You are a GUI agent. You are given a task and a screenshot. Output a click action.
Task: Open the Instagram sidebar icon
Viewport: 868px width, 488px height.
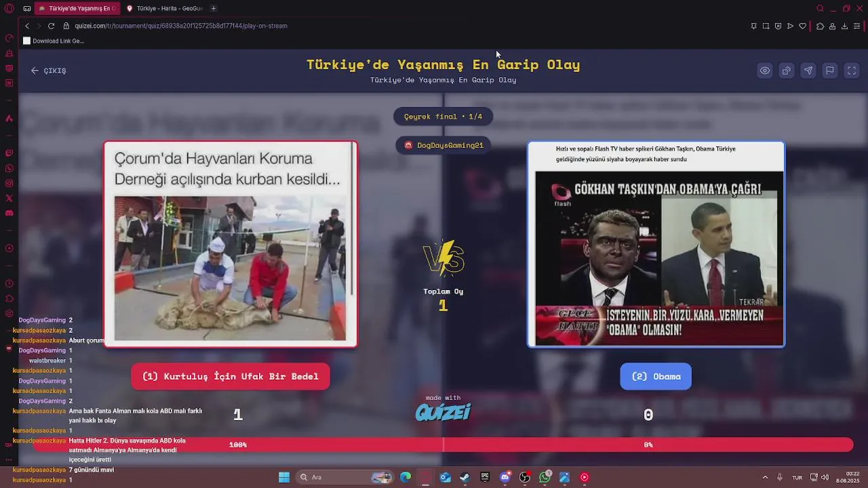click(9, 183)
